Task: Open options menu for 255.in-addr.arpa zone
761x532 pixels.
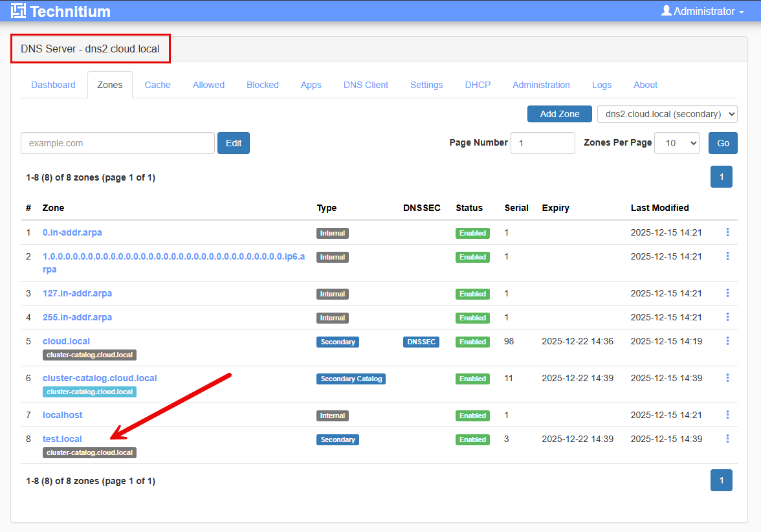Action: (x=727, y=317)
